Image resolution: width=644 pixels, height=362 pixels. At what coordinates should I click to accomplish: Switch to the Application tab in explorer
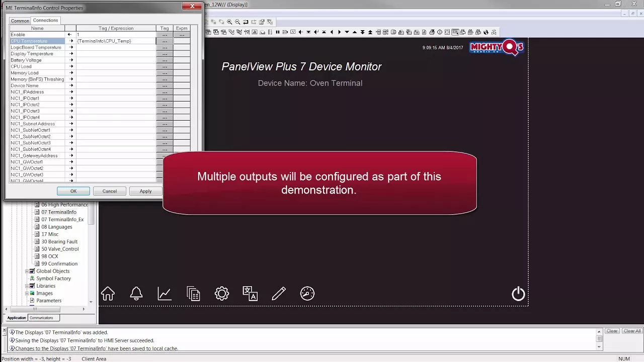[17, 318]
